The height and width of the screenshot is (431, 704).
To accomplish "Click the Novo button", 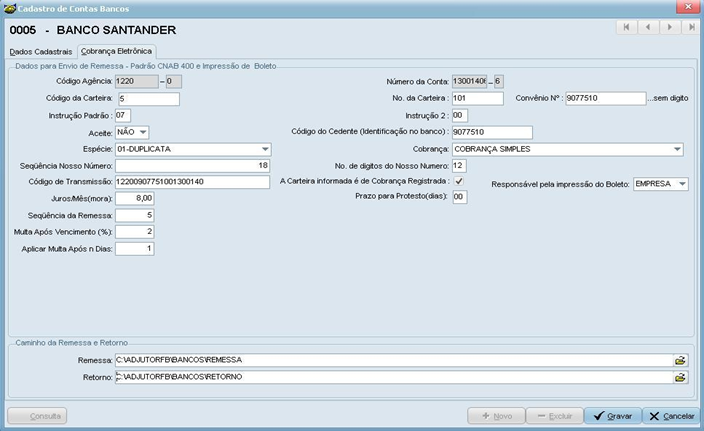I will 496,416.
